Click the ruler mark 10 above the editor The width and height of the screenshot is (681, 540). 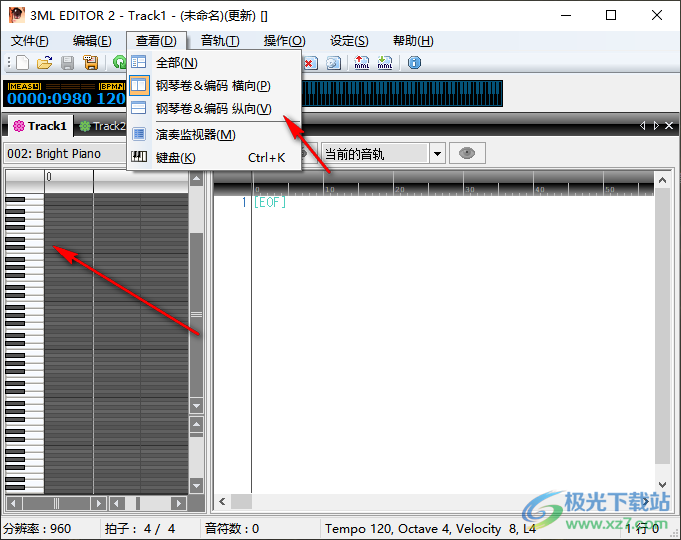[x=330, y=189]
